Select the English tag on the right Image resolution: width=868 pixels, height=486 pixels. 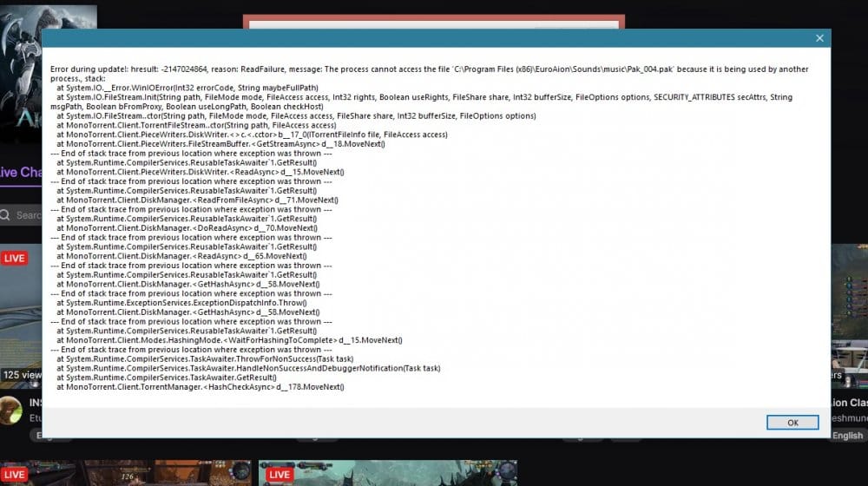847,436
